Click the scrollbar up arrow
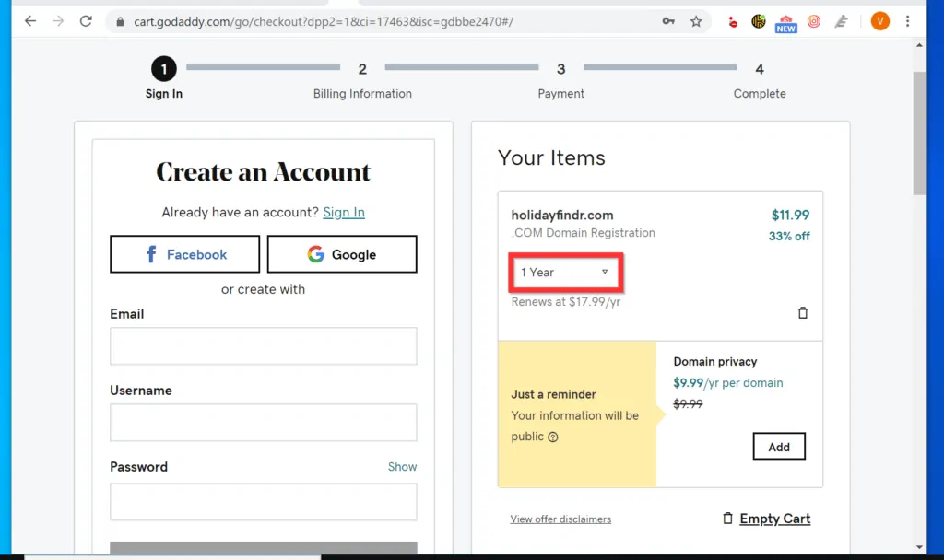The height and width of the screenshot is (560, 944). click(x=919, y=45)
